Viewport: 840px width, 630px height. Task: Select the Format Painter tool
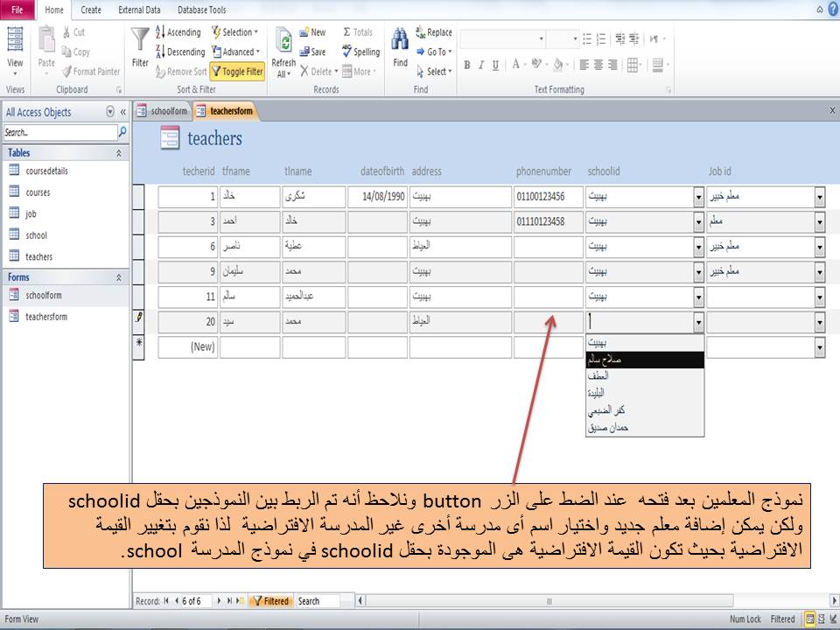tap(91, 71)
